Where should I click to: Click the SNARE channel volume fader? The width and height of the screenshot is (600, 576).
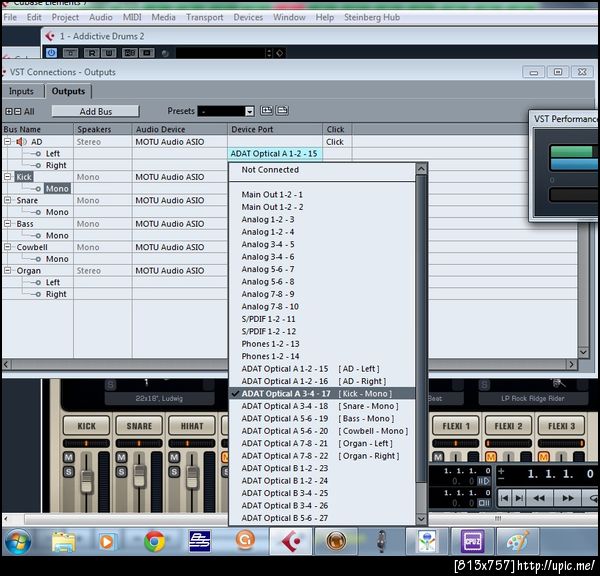point(139,476)
